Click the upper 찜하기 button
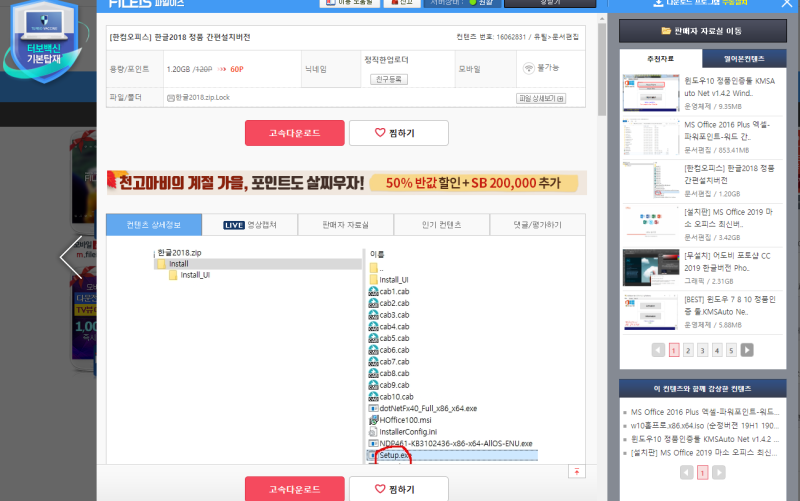This screenshot has height=501, width=800. [399, 133]
